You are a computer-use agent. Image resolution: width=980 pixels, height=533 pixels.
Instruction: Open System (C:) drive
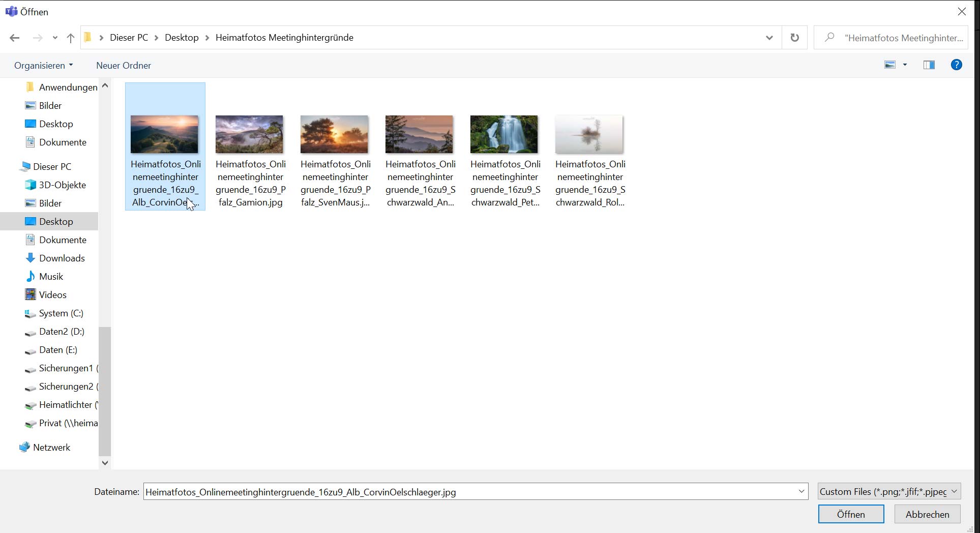pos(61,313)
